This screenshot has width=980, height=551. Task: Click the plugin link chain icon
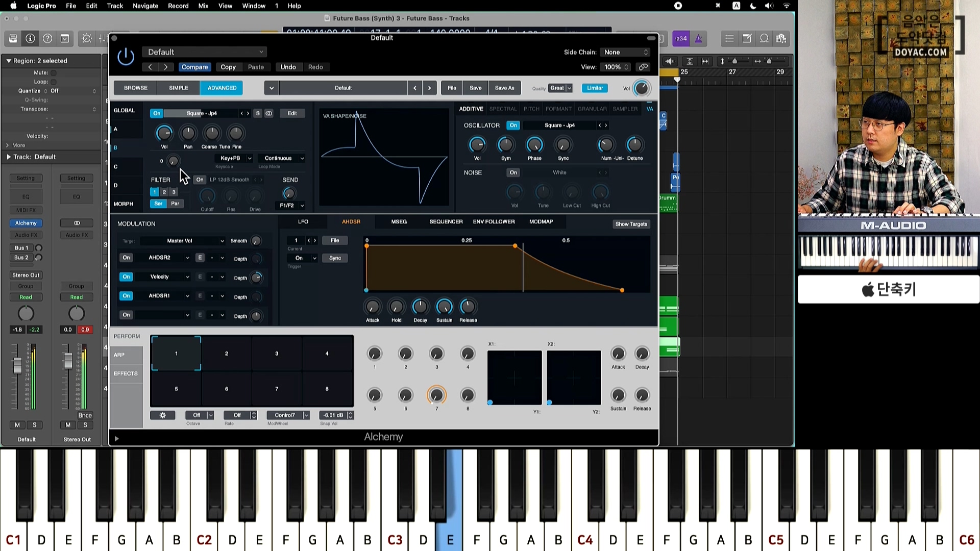pos(643,67)
